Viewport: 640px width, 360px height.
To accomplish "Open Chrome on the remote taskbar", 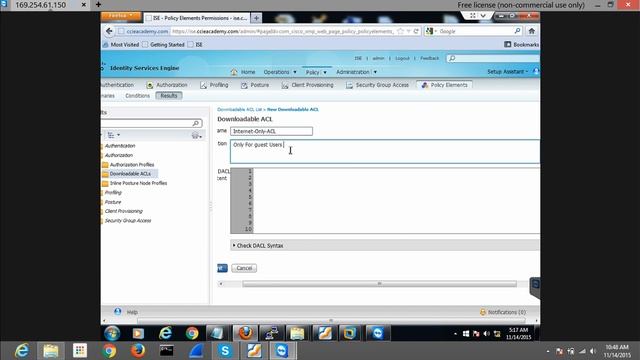I will pyautogui.click(x=192, y=333).
